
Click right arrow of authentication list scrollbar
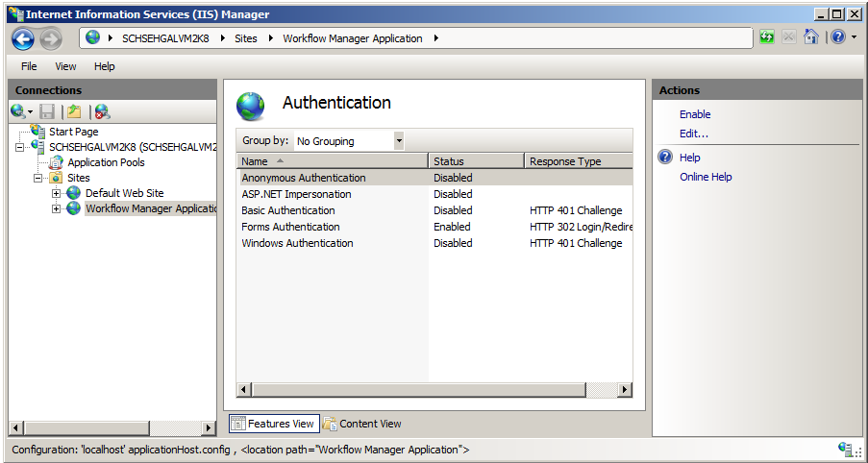[x=625, y=389]
